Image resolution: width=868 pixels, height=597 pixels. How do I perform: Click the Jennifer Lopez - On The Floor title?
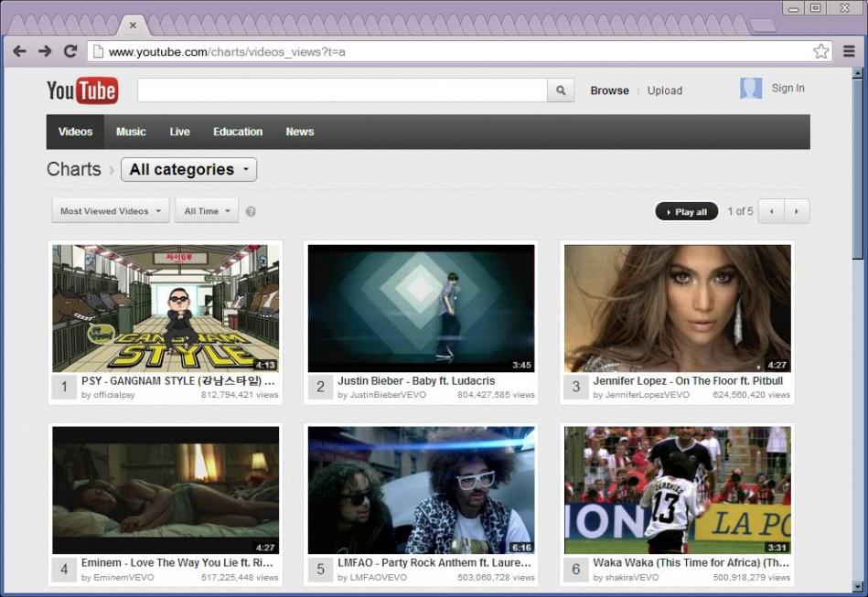[x=688, y=380]
